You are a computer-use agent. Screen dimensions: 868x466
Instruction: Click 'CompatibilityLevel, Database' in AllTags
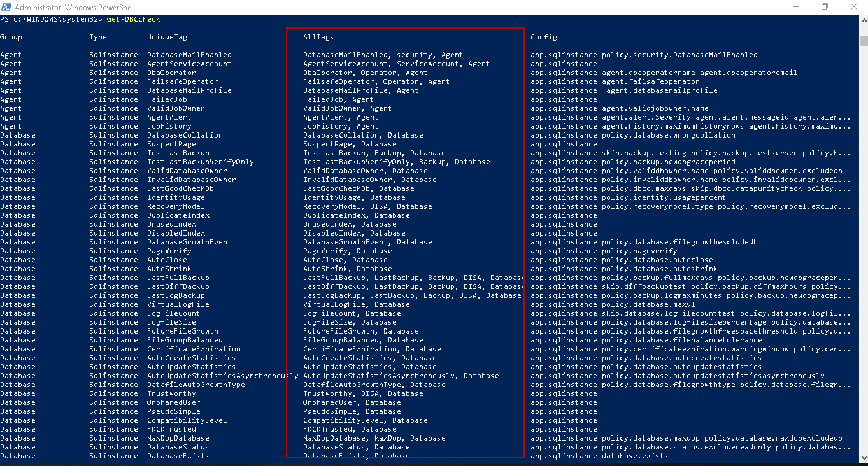click(366, 420)
